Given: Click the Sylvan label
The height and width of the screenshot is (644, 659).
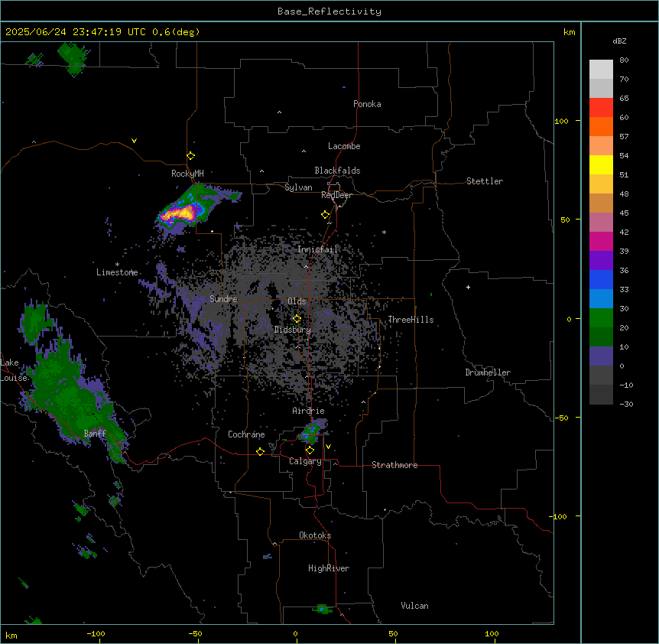Looking at the screenshot, I should pos(298,187).
